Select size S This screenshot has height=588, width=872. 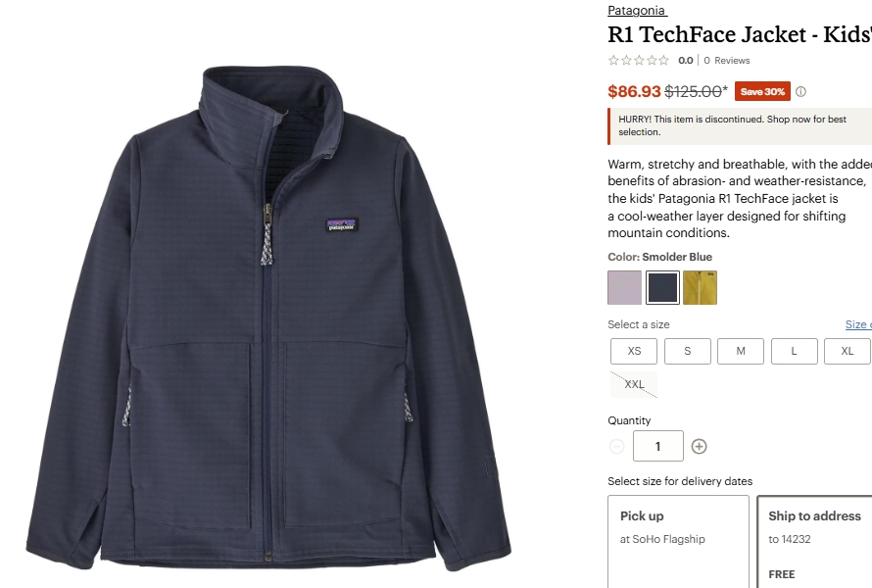[688, 351]
